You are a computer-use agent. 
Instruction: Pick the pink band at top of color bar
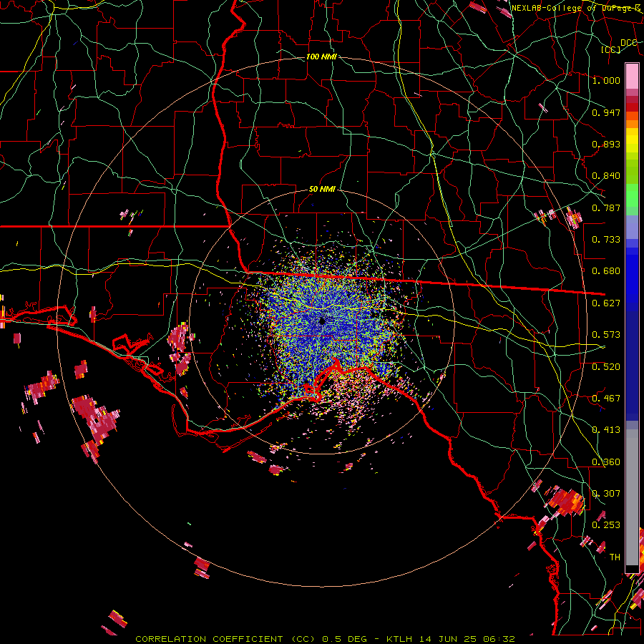point(632,77)
